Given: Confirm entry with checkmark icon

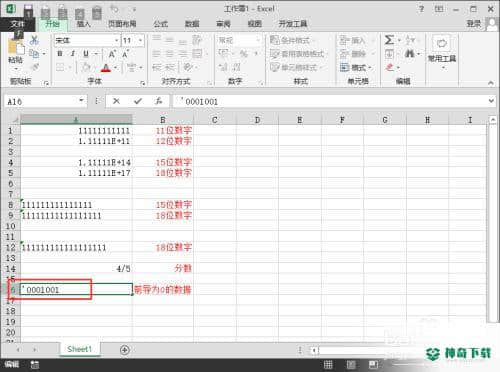Looking at the screenshot, I should 138,101.
